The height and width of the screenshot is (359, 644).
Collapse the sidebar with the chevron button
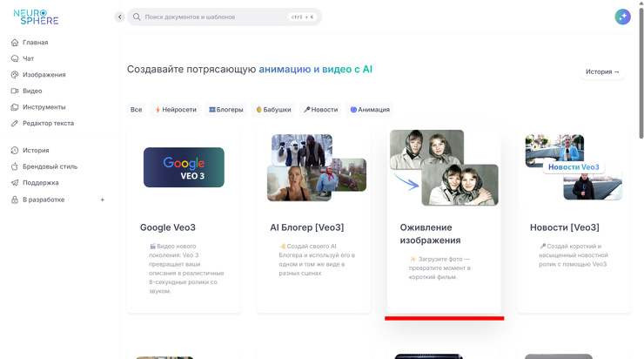(x=120, y=17)
